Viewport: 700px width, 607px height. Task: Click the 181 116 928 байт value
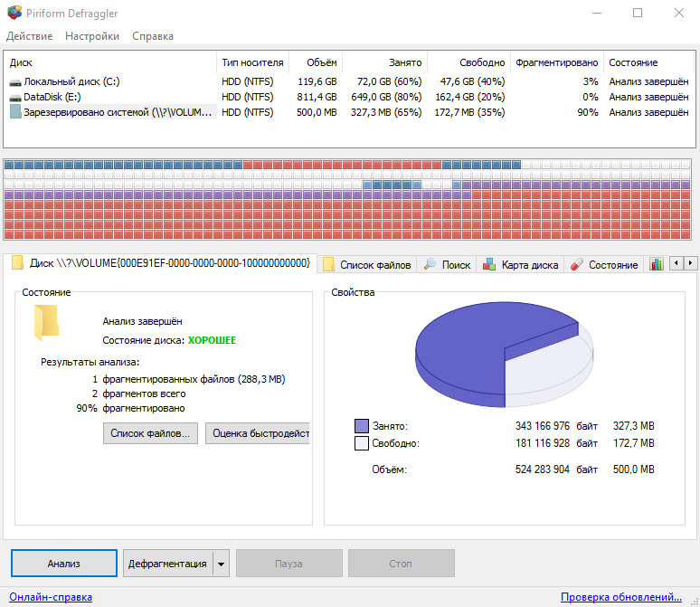pos(556,443)
